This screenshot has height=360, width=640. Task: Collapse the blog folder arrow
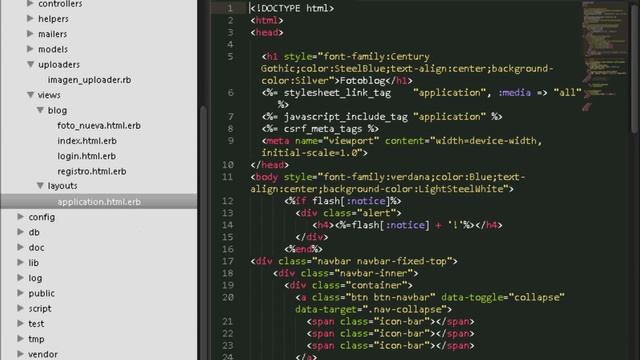(x=40, y=110)
